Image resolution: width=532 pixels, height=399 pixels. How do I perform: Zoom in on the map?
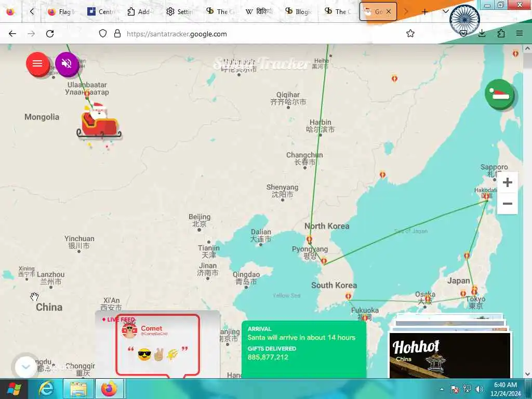click(x=507, y=182)
